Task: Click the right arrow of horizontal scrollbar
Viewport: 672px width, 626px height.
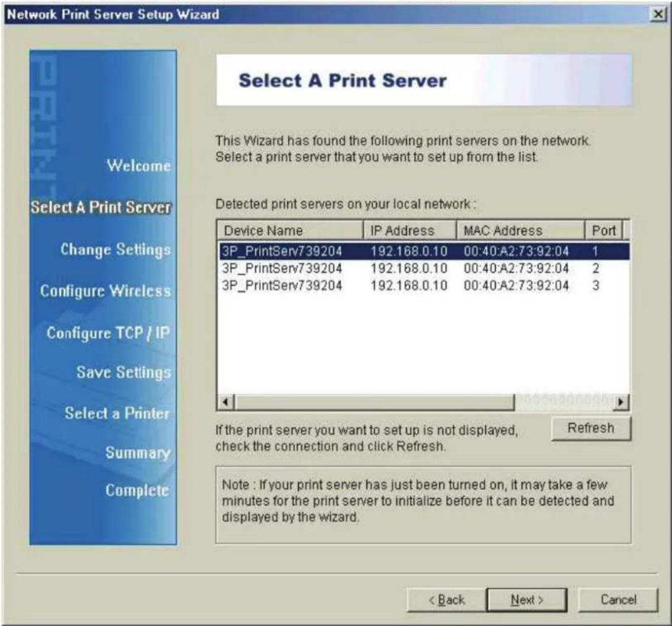Action: [x=621, y=402]
